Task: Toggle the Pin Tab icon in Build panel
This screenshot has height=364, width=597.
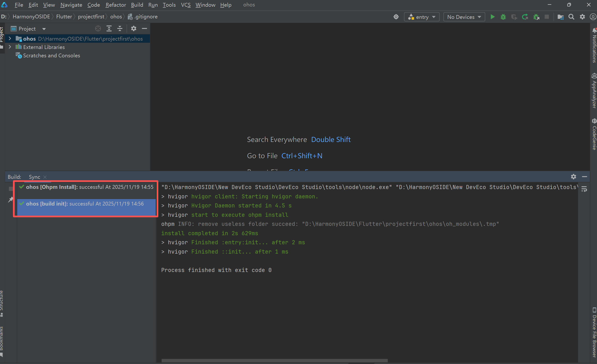Action: tap(11, 200)
